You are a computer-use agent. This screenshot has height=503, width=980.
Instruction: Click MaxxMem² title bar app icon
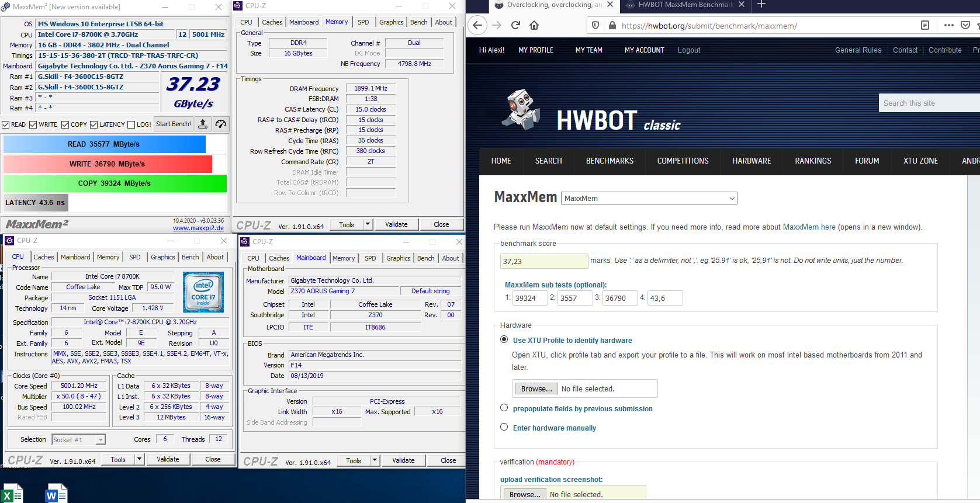coord(6,7)
